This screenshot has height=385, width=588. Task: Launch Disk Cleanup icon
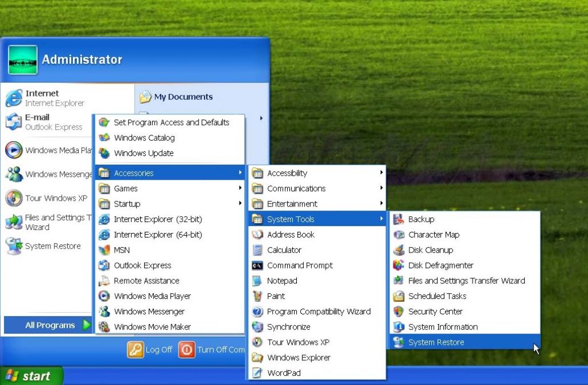pyautogui.click(x=399, y=250)
